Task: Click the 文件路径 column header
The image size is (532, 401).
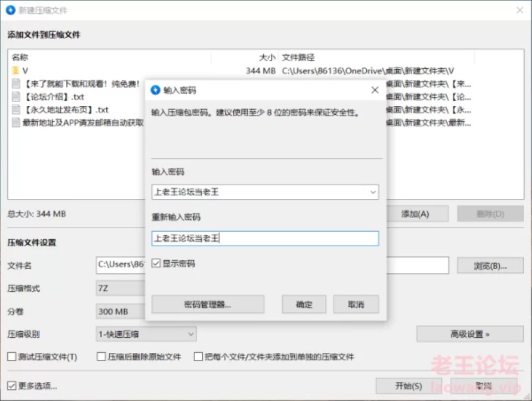Action: point(298,57)
